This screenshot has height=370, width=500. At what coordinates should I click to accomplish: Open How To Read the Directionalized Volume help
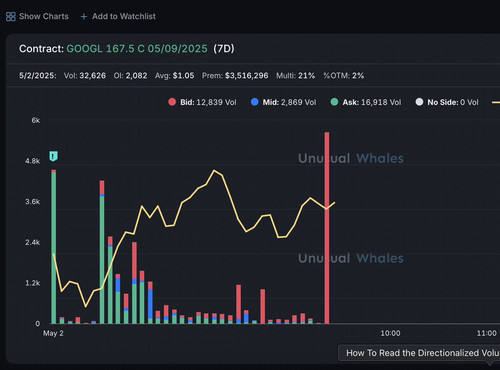point(419,353)
